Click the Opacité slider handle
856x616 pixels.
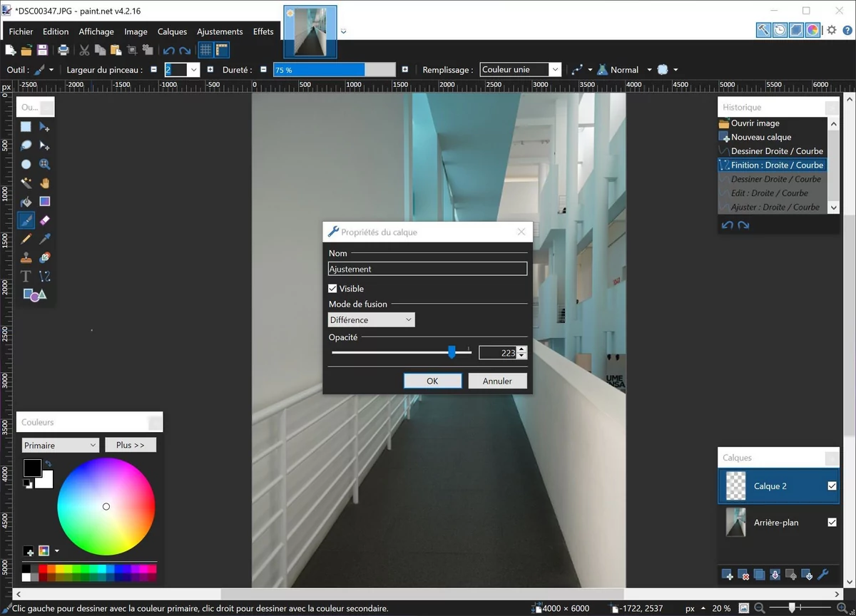click(452, 352)
